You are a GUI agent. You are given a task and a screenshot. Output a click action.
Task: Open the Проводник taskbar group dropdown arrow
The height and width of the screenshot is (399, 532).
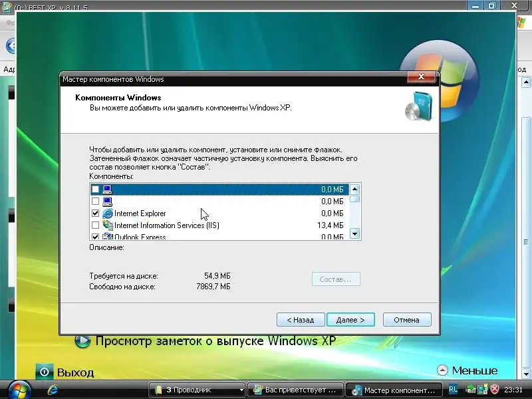click(x=241, y=390)
